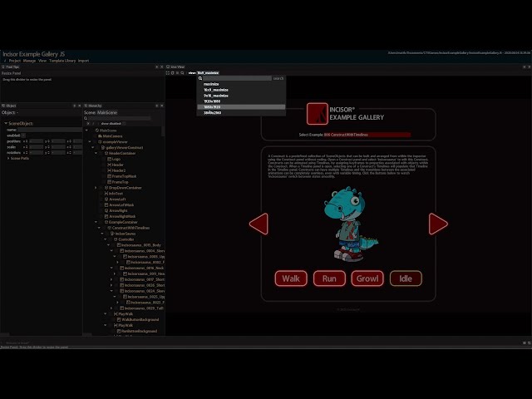532x399 pixels.
Task: Expand the DropDownContainer node
Action: (x=96, y=188)
